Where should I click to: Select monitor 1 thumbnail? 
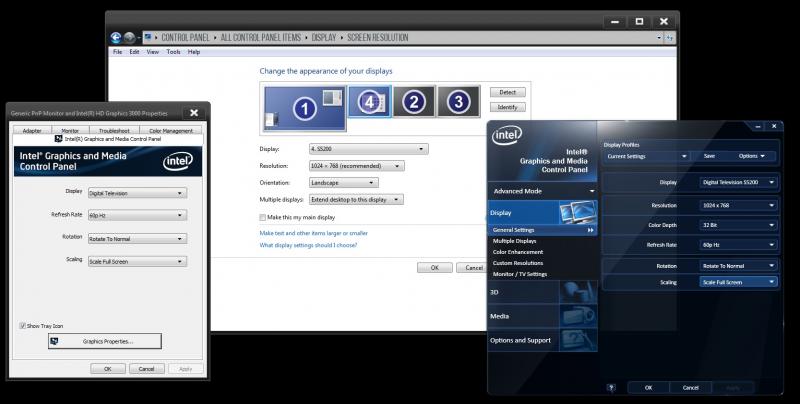[305, 109]
